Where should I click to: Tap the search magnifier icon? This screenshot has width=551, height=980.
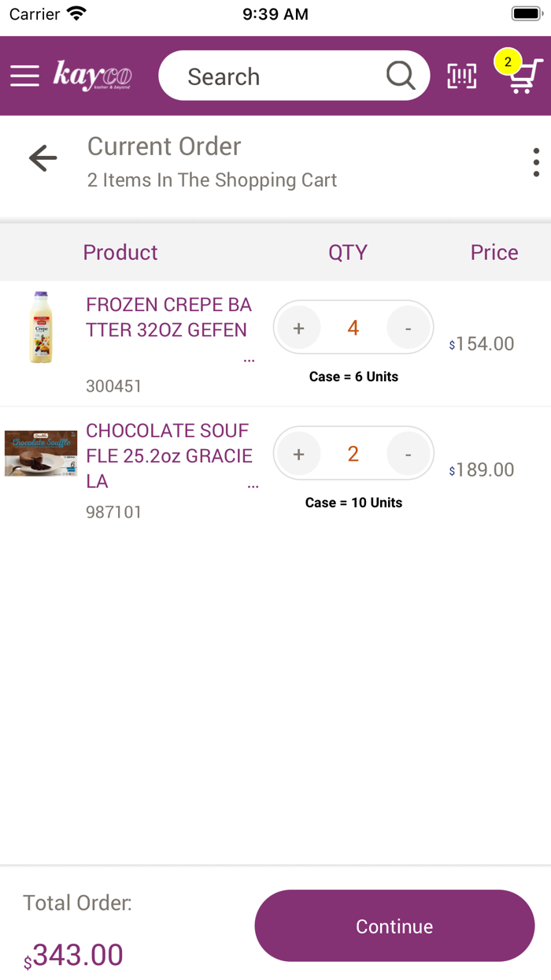coord(401,76)
